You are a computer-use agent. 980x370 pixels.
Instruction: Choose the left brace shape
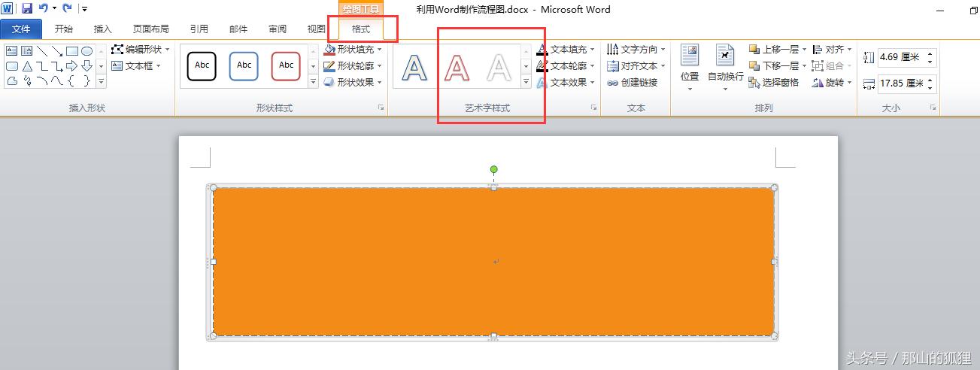click(72, 80)
